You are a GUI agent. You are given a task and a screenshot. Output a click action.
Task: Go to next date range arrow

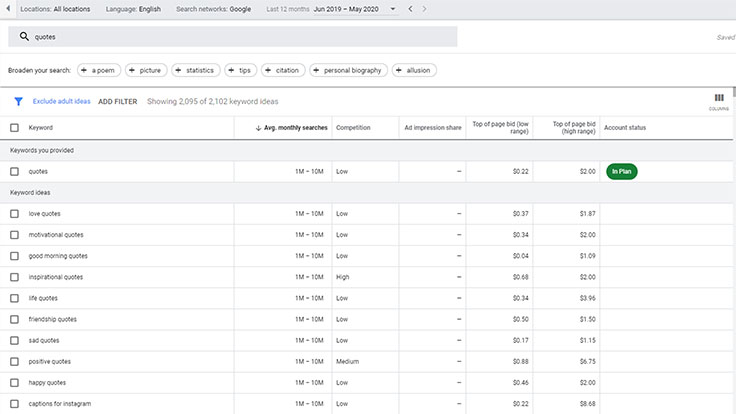click(424, 8)
